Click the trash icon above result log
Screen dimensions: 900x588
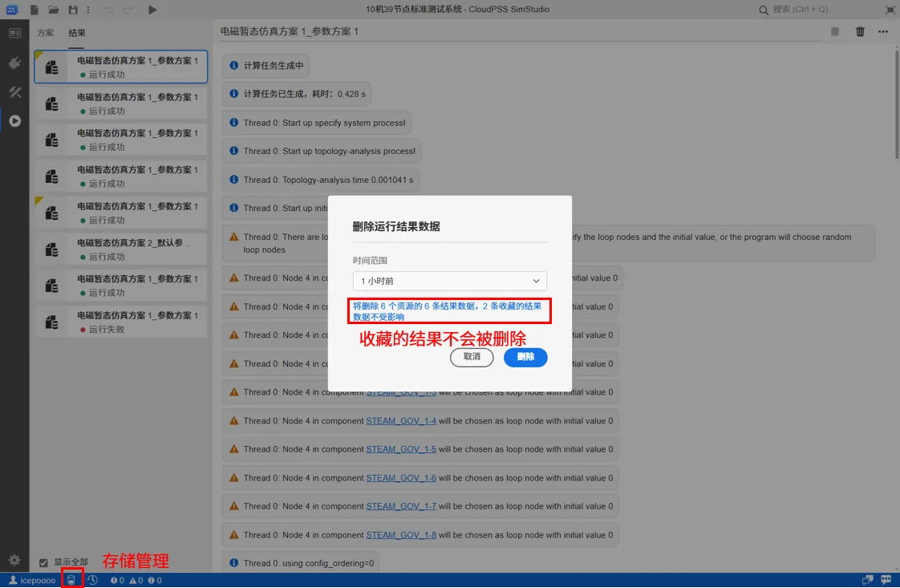(x=860, y=31)
